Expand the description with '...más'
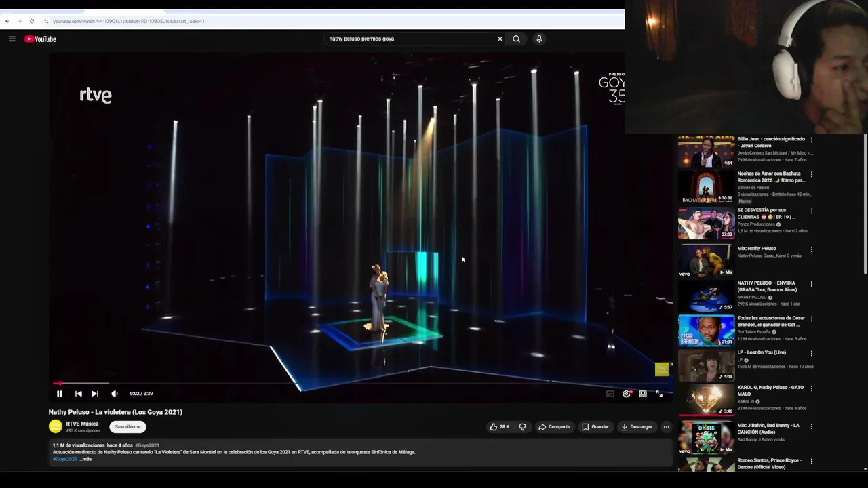Viewport: 868px width, 488px height. 85,459
